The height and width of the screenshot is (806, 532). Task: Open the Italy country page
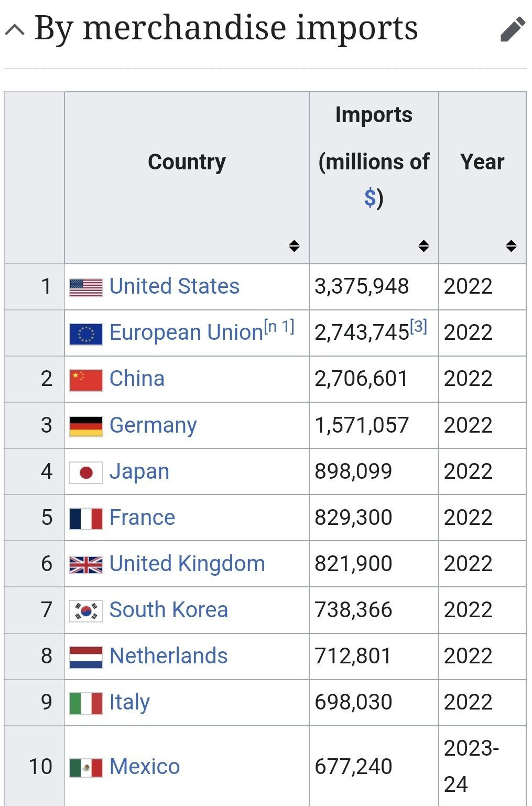pos(129,702)
